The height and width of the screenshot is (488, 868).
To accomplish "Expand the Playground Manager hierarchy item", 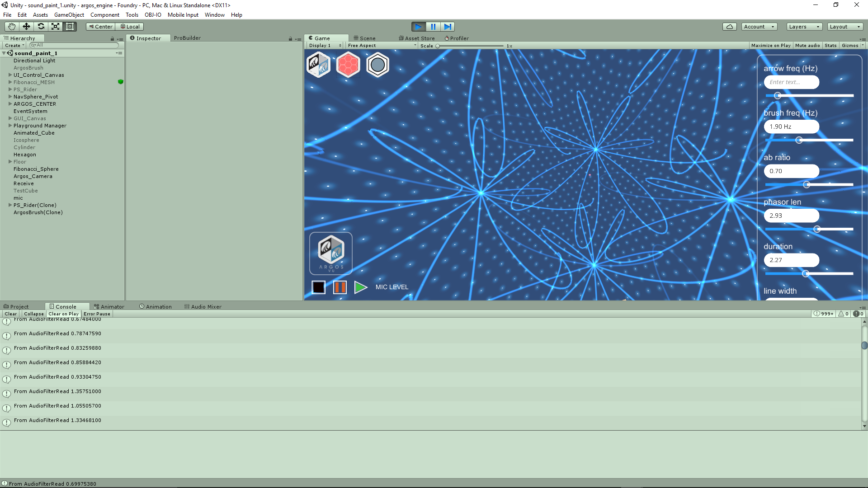I will pyautogui.click(x=10, y=126).
